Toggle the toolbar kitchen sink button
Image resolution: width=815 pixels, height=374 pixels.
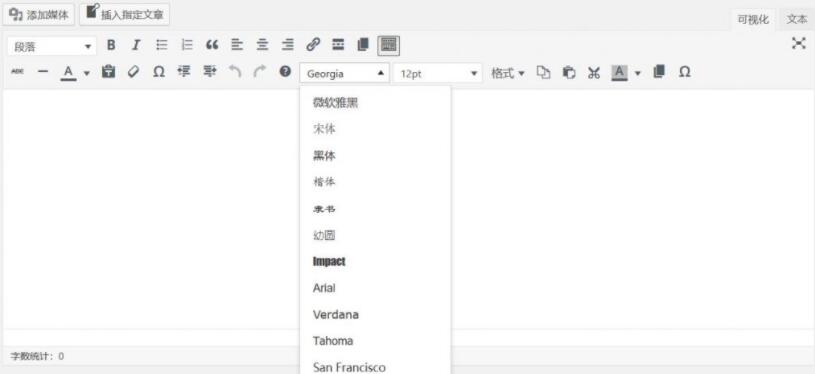coord(389,45)
